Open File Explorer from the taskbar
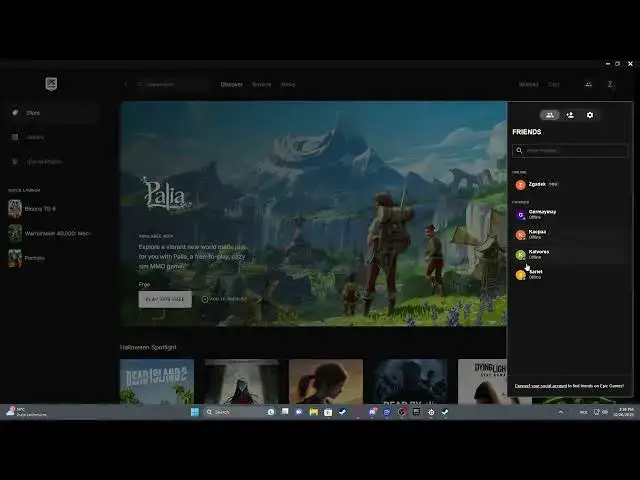The height and width of the screenshot is (480, 640). (313, 412)
